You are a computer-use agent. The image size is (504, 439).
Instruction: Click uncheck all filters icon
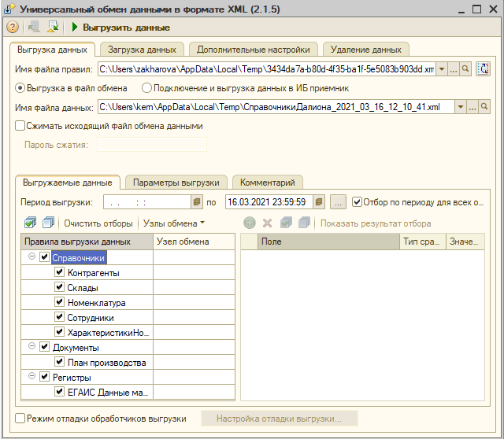(x=304, y=223)
